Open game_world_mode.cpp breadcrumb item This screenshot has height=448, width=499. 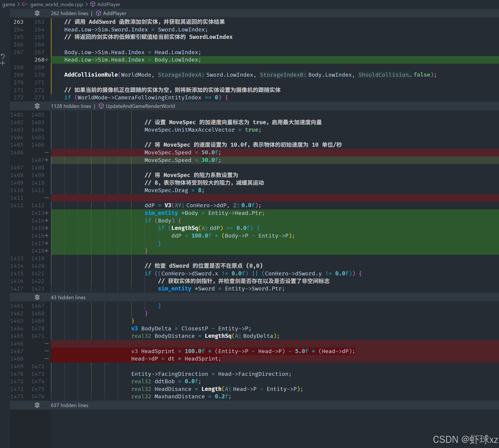[x=57, y=4]
